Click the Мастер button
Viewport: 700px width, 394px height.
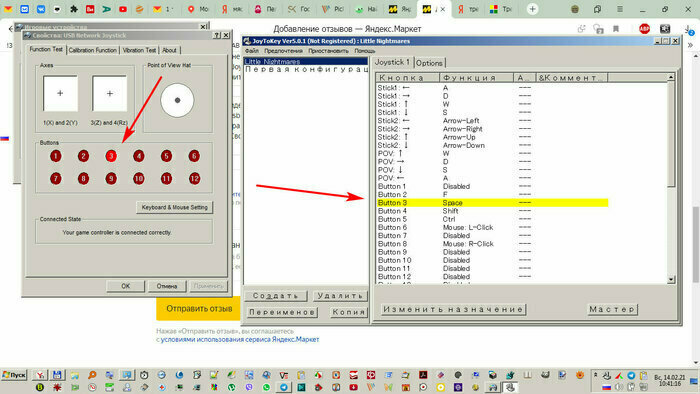612,309
